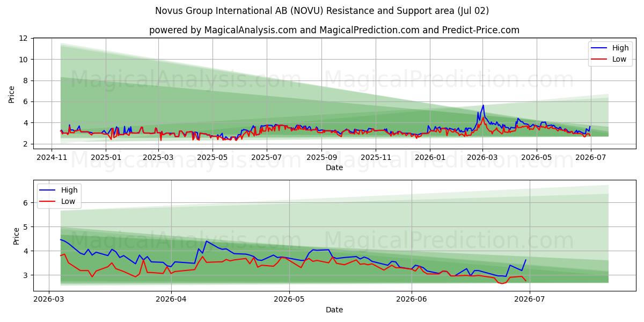Screen dimensions: 644x322
Task: Click the '2025-11' tick label on the top chart's x-axis
Action: tap(376, 157)
